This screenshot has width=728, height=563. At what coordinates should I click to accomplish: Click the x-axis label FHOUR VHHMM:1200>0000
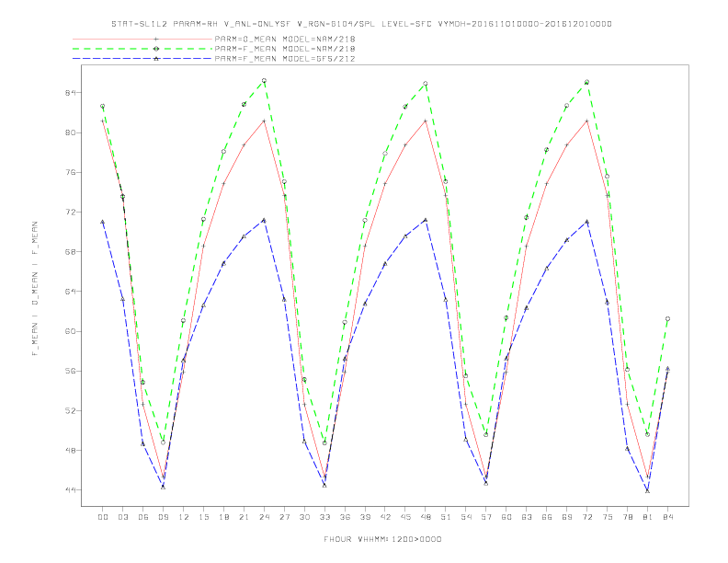[x=382, y=539]
